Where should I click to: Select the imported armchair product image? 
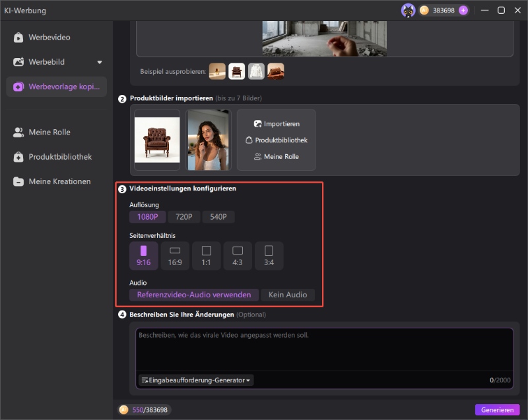157,140
